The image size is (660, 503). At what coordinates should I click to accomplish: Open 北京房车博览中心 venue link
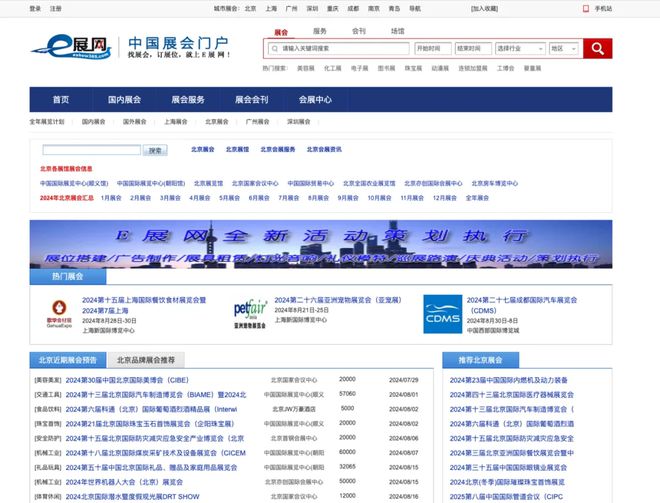coord(495,184)
